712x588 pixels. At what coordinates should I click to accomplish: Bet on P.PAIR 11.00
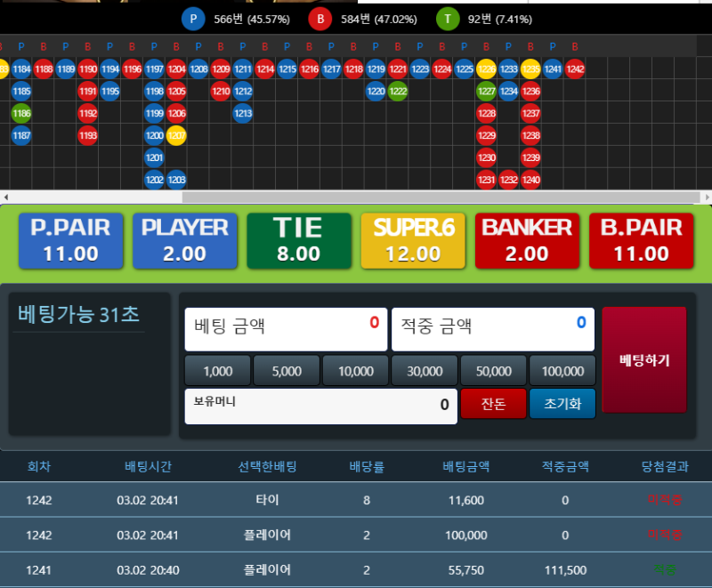[71, 241]
